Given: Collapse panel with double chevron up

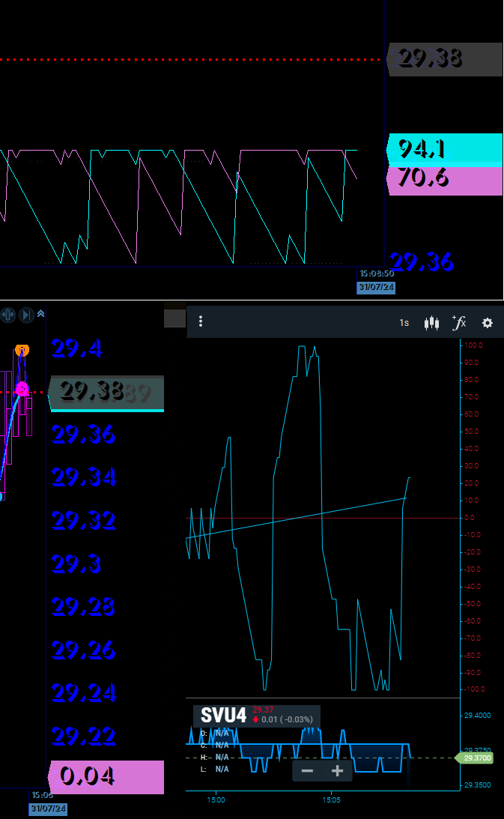Looking at the screenshot, I should (40, 315).
